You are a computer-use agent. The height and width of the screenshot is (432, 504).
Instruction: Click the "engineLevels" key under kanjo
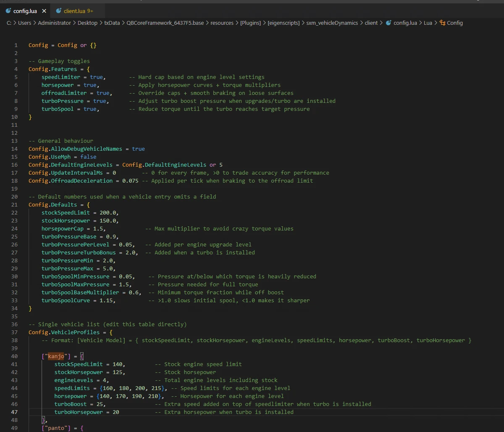click(74, 380)
